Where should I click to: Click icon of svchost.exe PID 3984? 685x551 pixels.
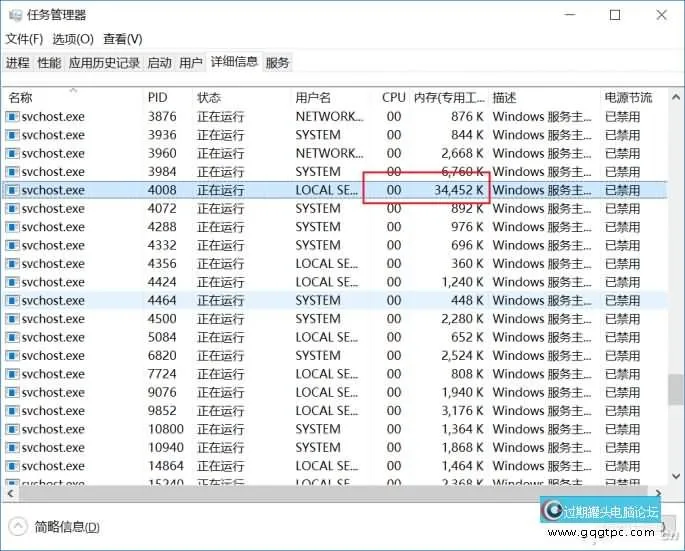click(x=12, y=172)
